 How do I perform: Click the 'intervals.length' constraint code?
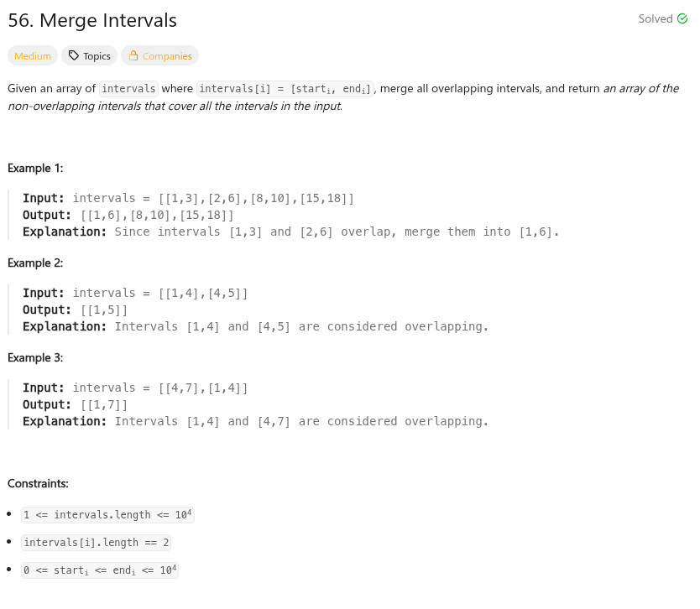tap(108, 515)
